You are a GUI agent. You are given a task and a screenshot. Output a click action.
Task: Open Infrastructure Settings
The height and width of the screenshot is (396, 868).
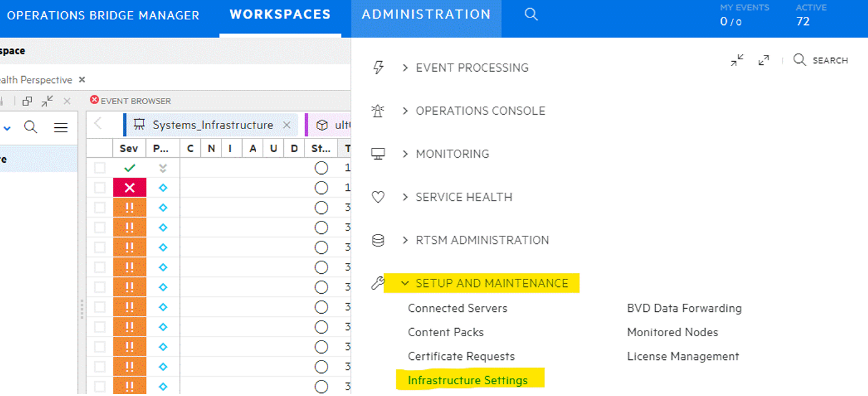[467, 380]
